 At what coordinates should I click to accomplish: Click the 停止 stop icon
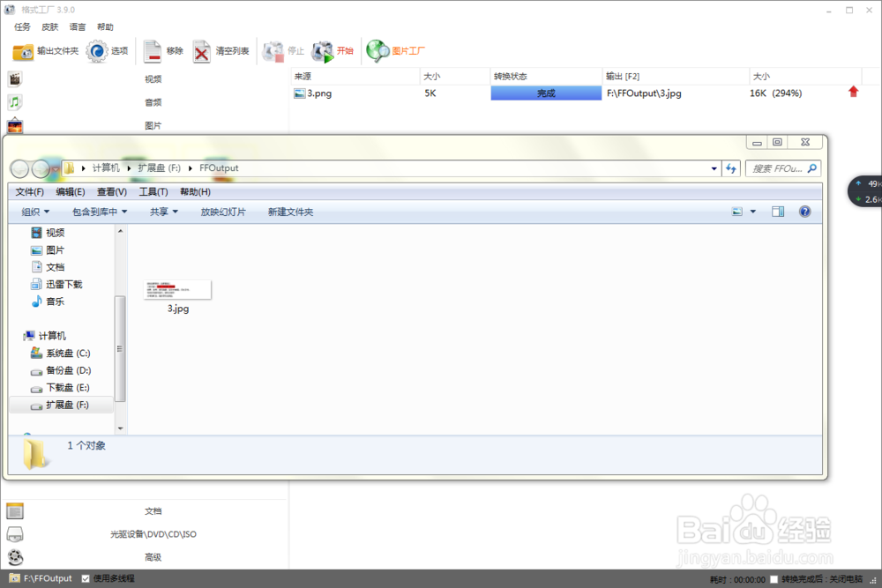(273, 51)
